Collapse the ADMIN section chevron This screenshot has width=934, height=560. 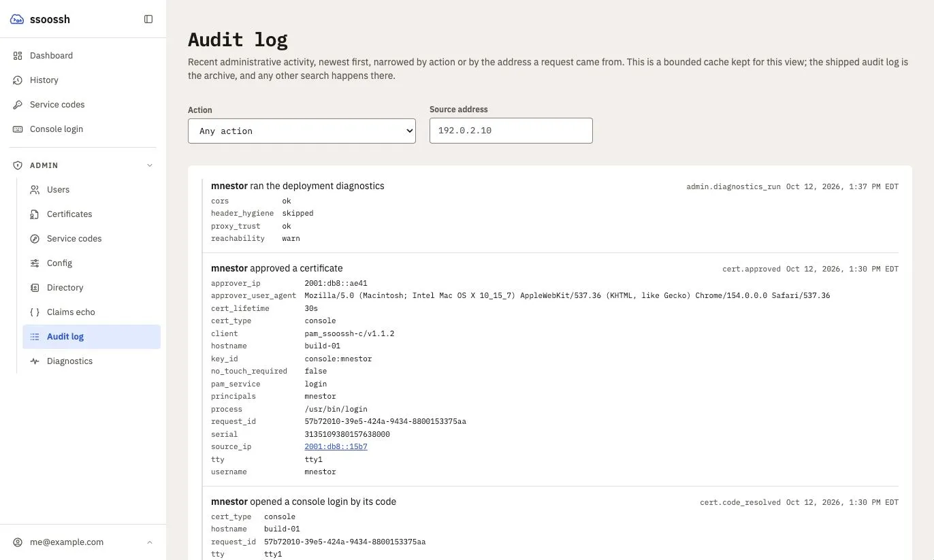150,165
